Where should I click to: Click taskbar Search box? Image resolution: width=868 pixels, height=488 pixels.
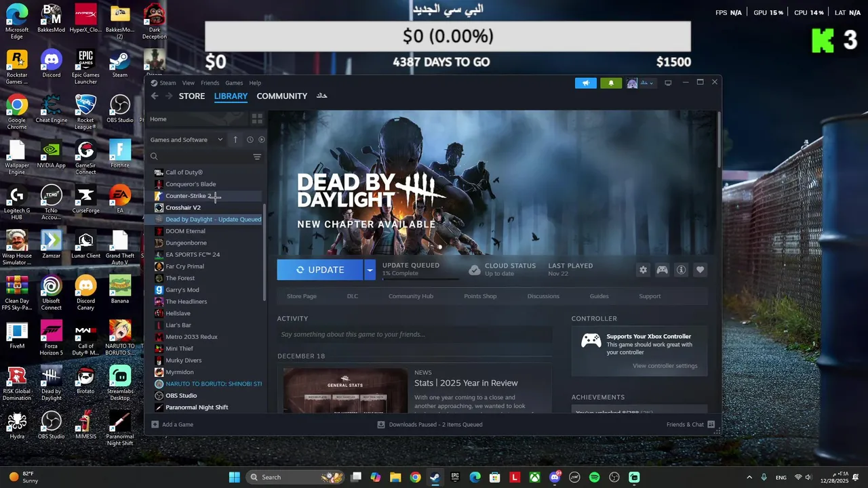click(x=294, y=477)
